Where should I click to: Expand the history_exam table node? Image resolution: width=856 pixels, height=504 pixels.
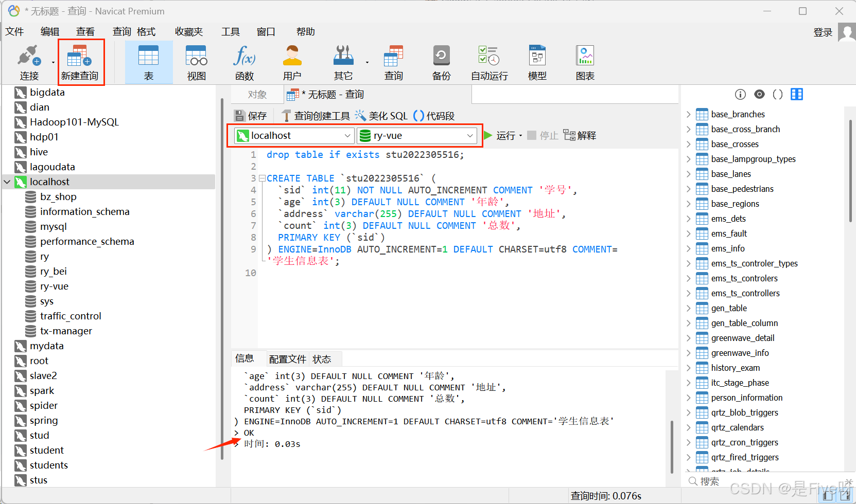[x=689, y=368]
